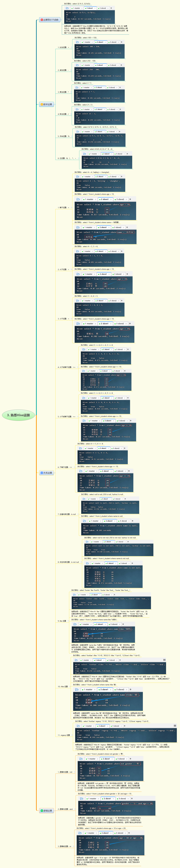Select the node 4. 大于或等于运算: >=
This screenshot has width=180, height=868.
coord(66,367)
